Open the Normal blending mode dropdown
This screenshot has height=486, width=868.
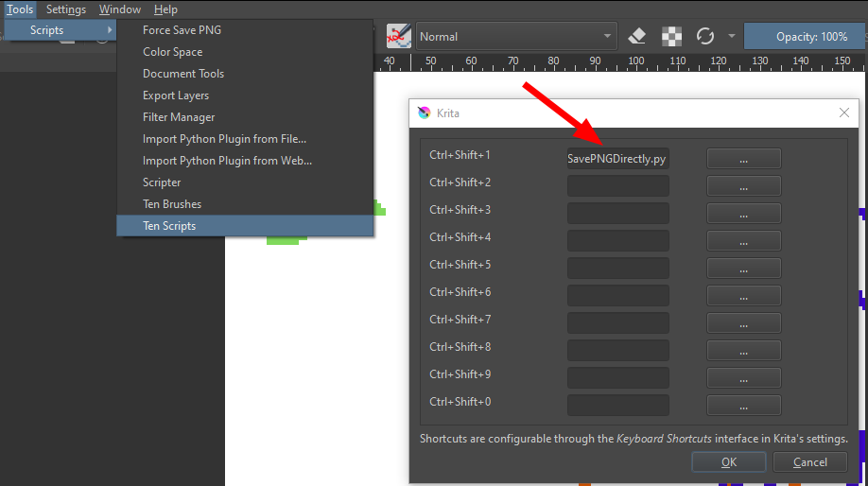point(516,37)
